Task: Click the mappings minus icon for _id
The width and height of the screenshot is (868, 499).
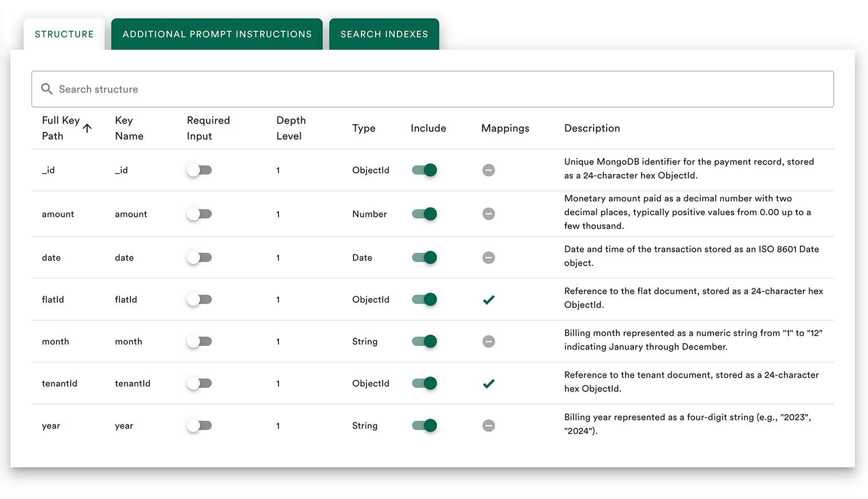Action: tap(488, 170)
